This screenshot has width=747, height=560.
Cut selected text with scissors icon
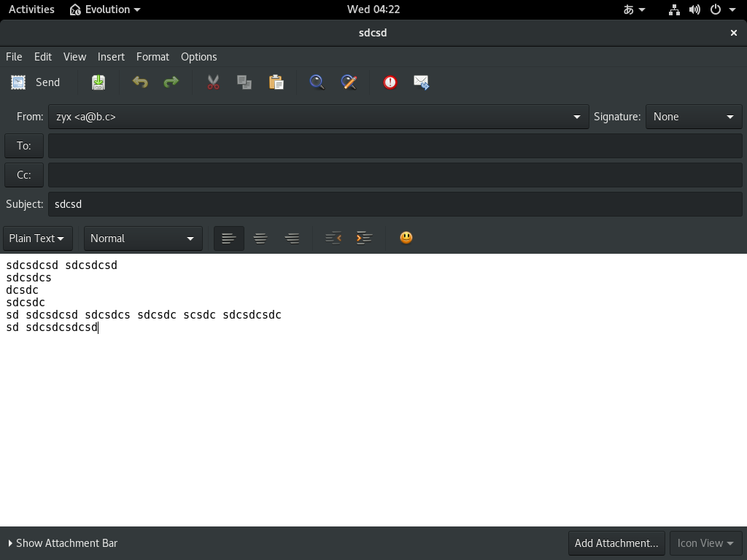[214, 82]
